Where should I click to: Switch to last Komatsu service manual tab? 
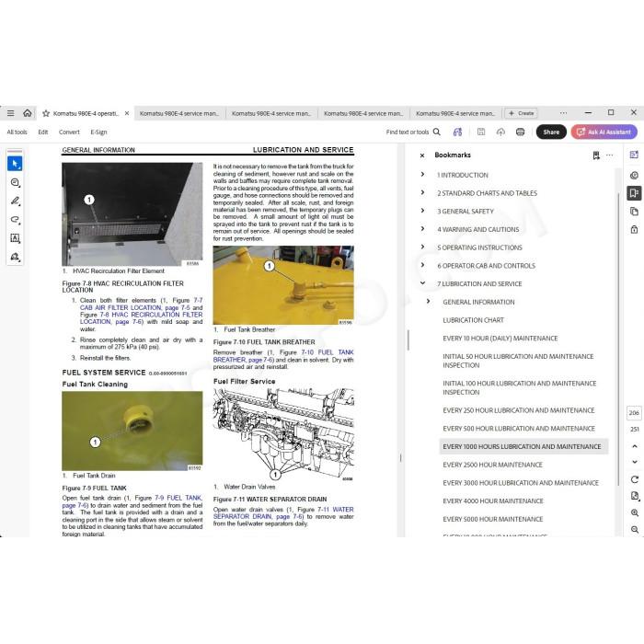(x=455, y=113)
